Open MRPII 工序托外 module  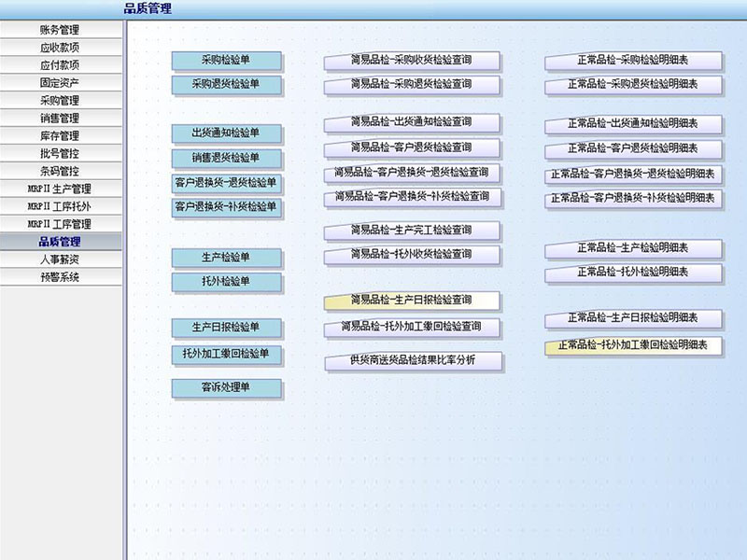point(61,205)
